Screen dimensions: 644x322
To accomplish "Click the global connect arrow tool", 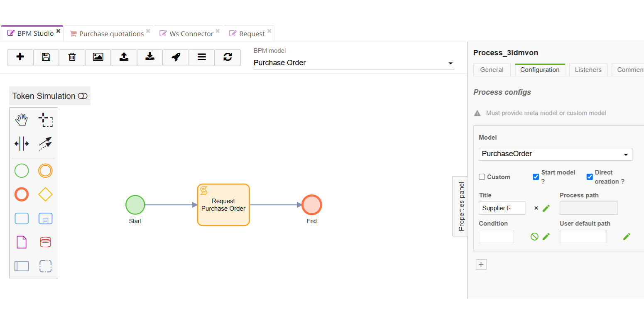I will [45, 144].
